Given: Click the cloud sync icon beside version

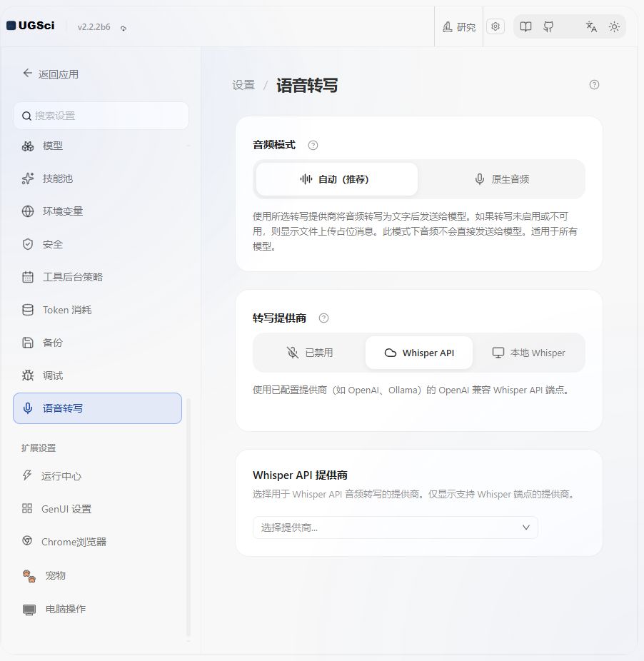Looking at the screenshot, I should click(123, 29).
